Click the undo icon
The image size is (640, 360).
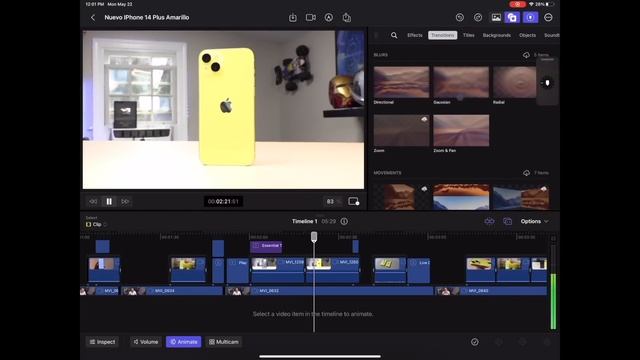[460, 18]
